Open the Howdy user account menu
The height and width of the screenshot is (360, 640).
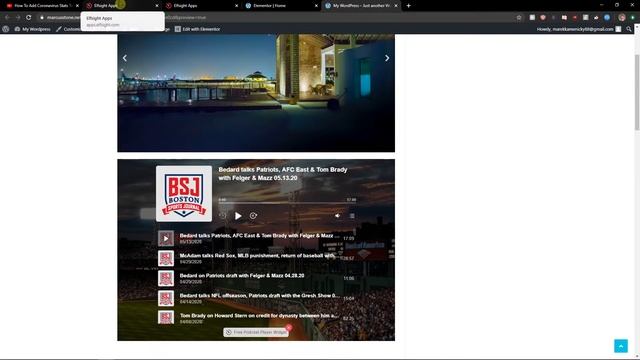(579, 29)
